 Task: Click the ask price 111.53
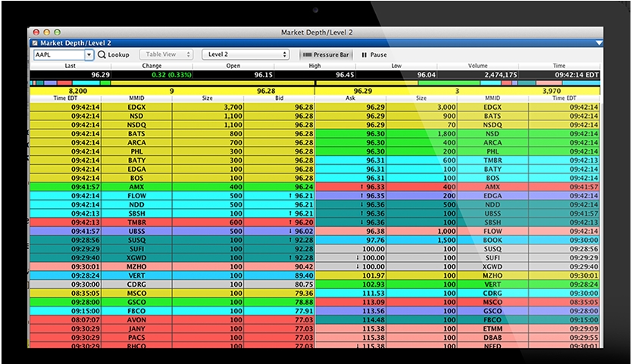374,293
